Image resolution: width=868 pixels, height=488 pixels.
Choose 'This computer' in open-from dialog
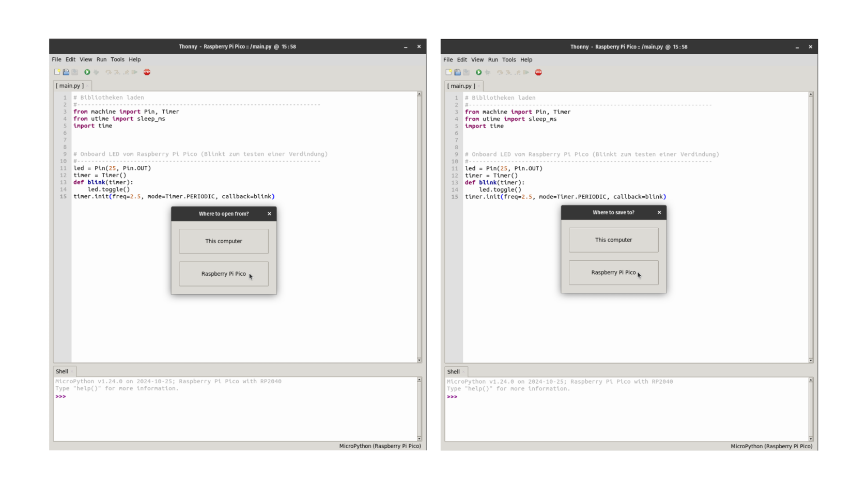coord(224,241)
